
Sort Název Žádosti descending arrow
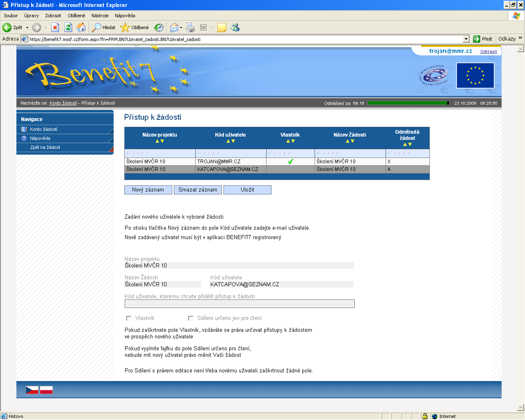pyautogui.click(x=352, y=141)
